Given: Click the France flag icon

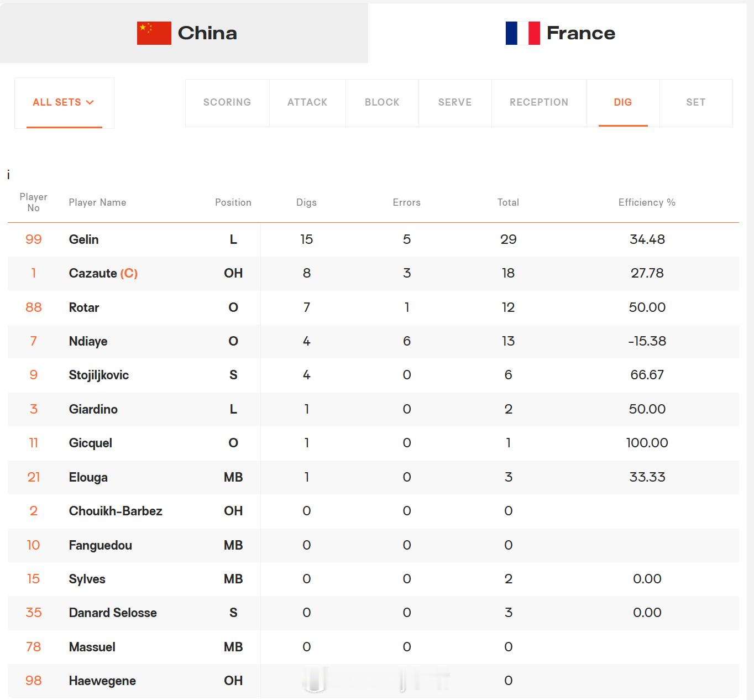Looking at the screenshot, I should tap(523, 33).
